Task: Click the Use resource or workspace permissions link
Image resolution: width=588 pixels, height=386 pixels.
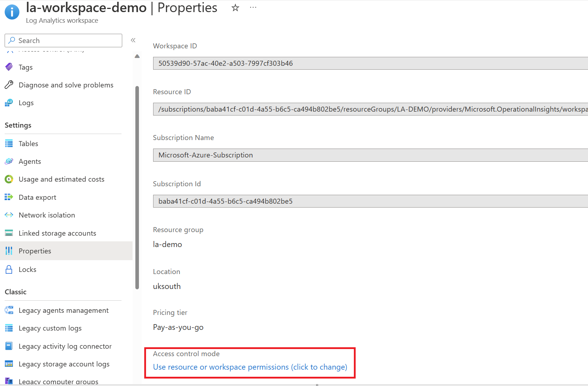Action: tap(250, 367)
